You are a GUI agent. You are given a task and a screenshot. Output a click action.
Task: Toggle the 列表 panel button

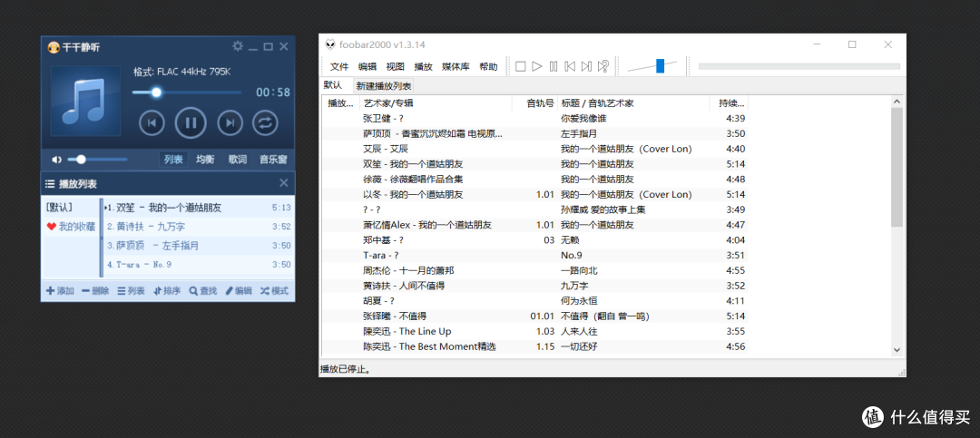coord(173,160)
